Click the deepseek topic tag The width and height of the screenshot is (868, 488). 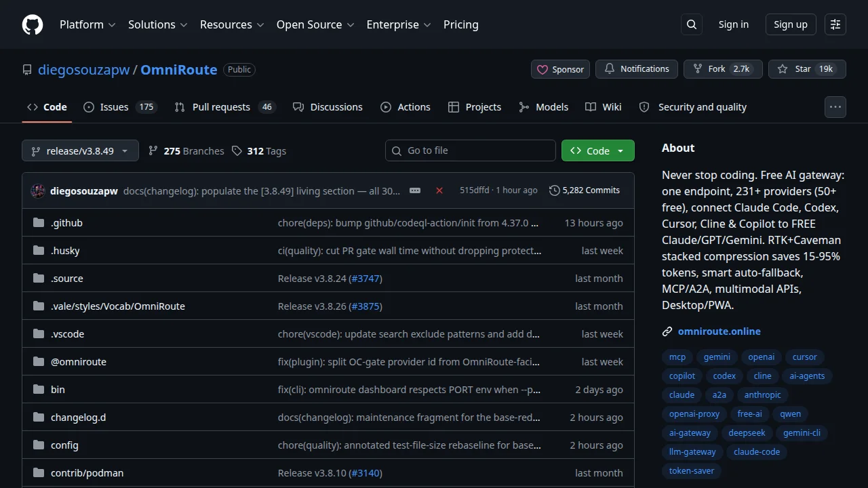747,433
